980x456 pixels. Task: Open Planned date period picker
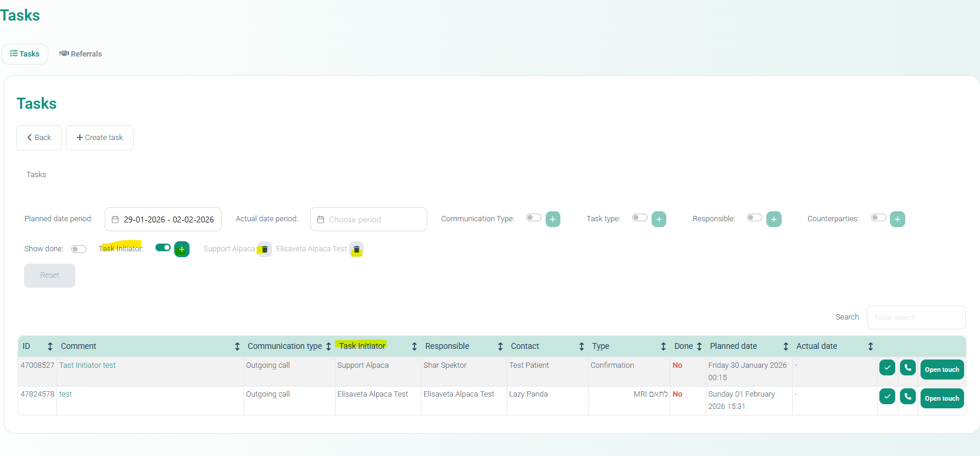point(163,219)
